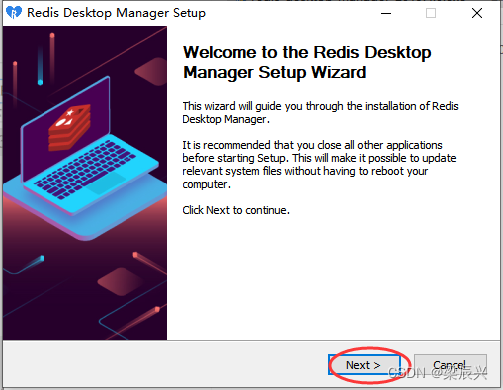Close the setup window with X
Viewport: 503px width, 390px height.
pos(477,13)
